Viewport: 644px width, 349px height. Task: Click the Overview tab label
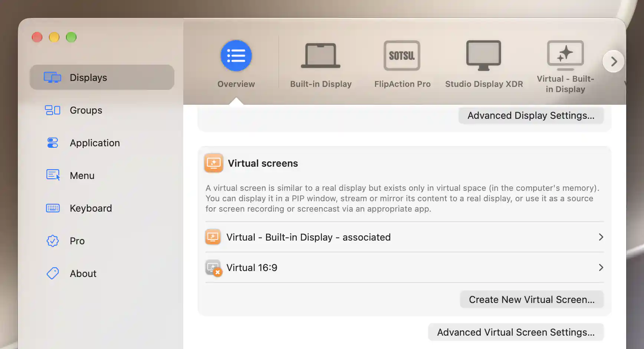click(236, 84)
